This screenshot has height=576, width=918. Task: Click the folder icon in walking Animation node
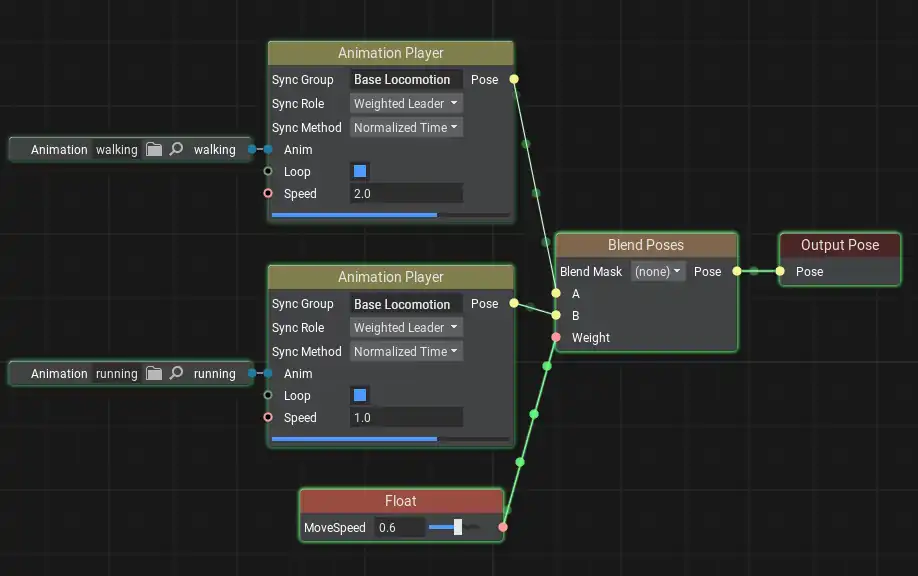click(153, 150)
